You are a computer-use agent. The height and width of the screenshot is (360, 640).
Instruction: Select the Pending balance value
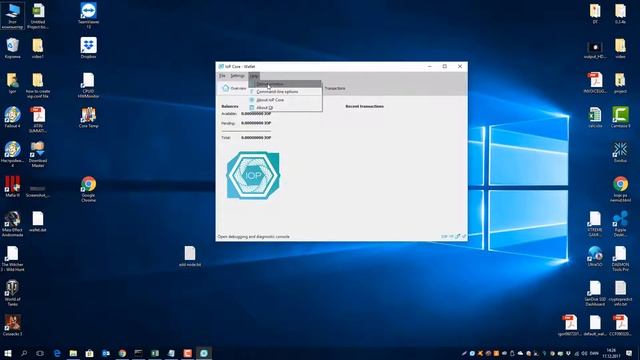point(256,123)
